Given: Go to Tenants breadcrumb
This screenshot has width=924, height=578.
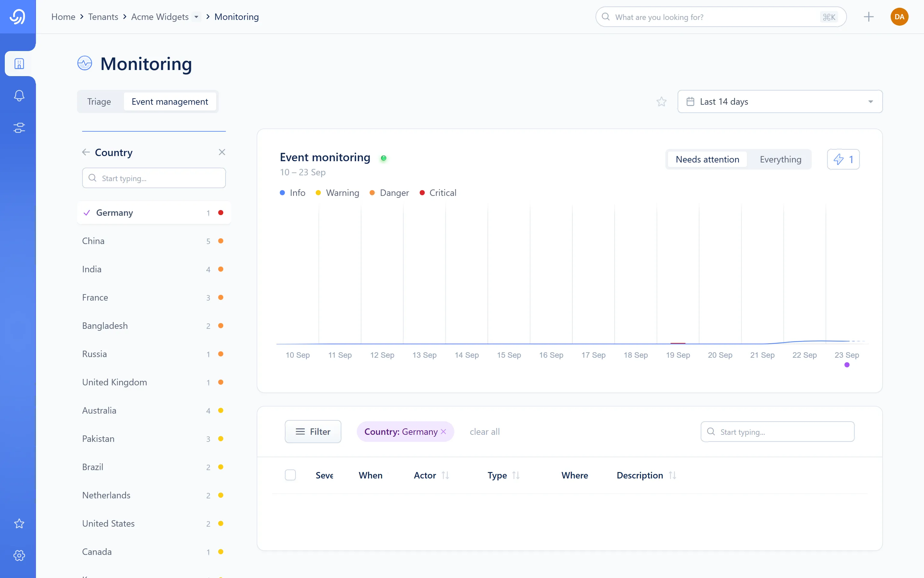Looking at the screenshot, I should click(x=103, y=17).
